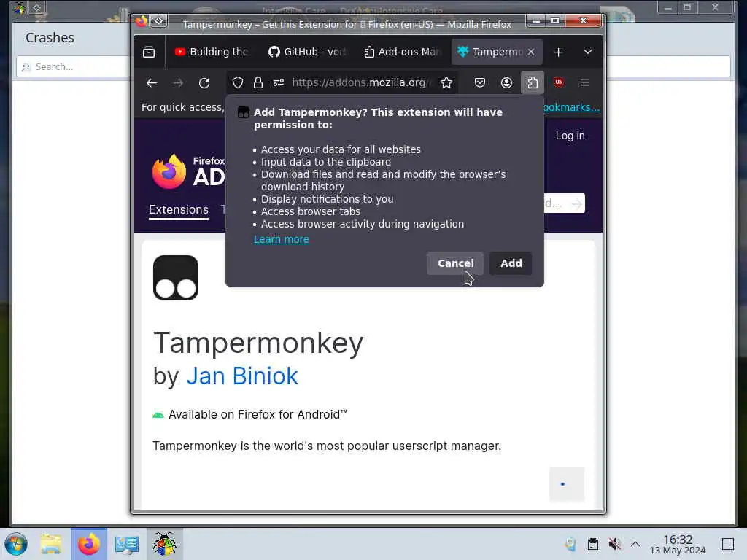The height and width of the screenshot is (560, 747).
Task: Expand the list all tabs chevron
Action: pyautogui.click(x=588, y=52)
